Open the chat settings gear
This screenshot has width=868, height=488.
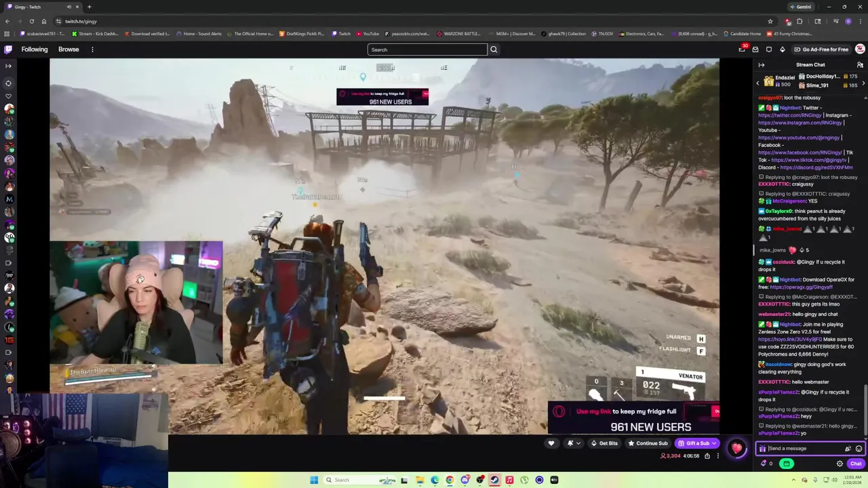click(840, 464)
